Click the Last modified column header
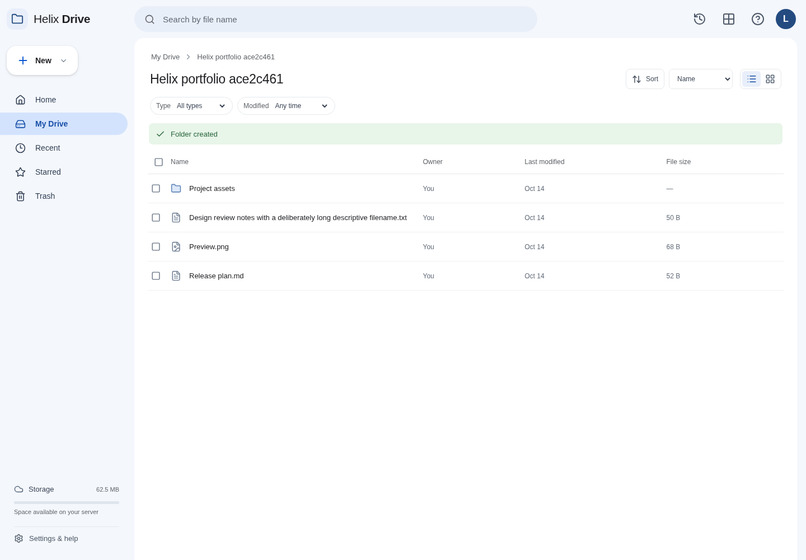The image size is (806, 560). pyautogui.click(x=544, y=161)
